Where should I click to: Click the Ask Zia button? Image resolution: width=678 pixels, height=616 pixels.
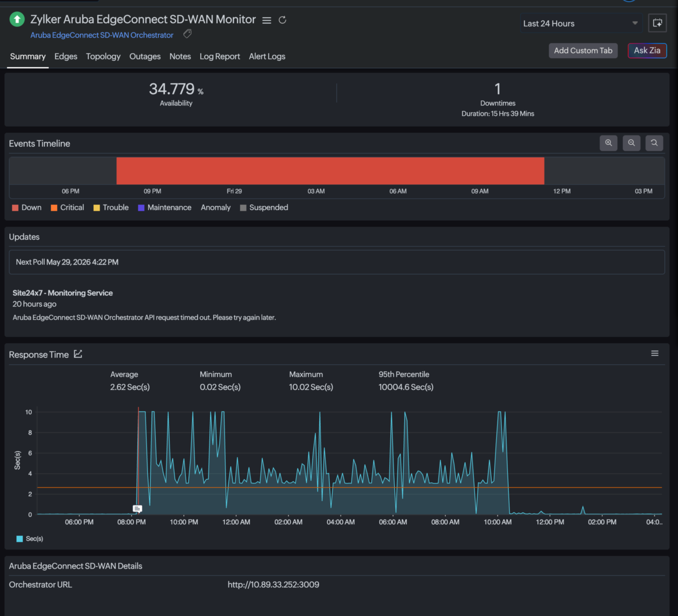point(647,51)
